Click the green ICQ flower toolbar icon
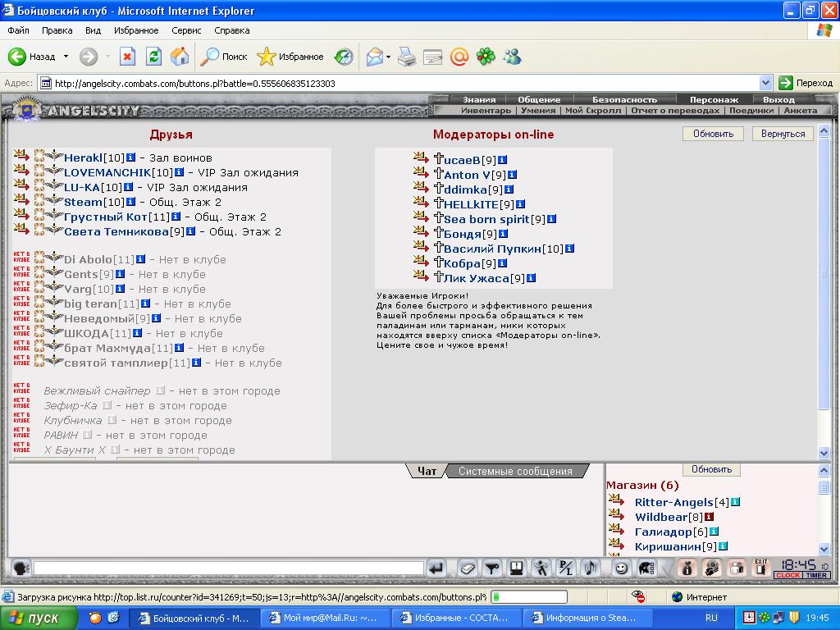 coord(486,57)
